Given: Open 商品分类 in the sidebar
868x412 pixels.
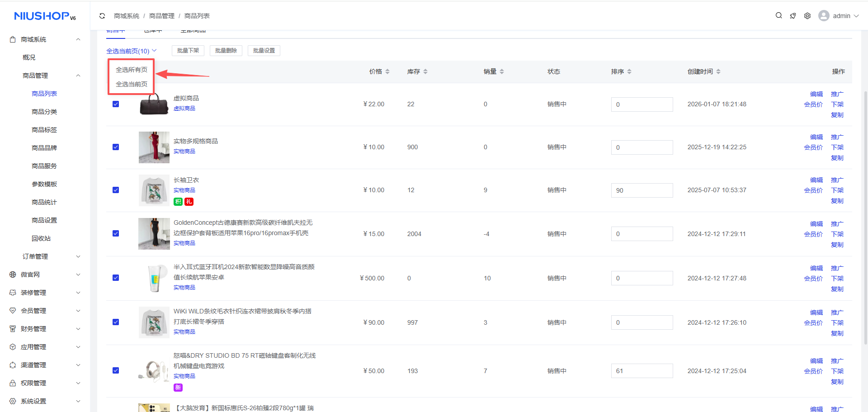Looking at the screenshot, I should coord(44,112).
